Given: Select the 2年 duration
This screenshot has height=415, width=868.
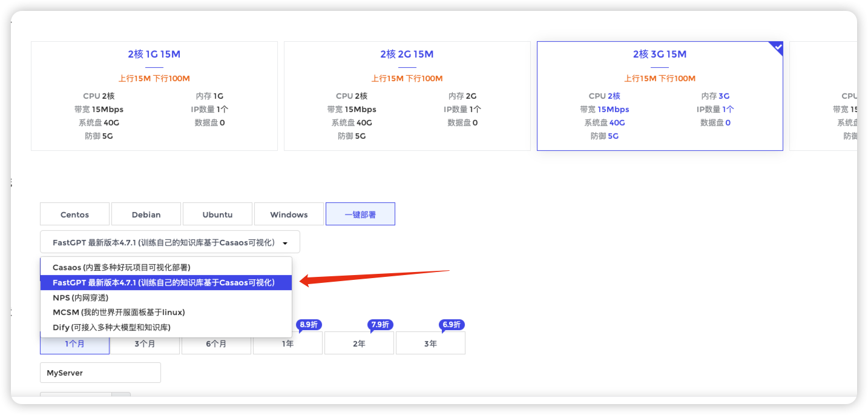Looking at the screenshot, I should tap(359, 344).
